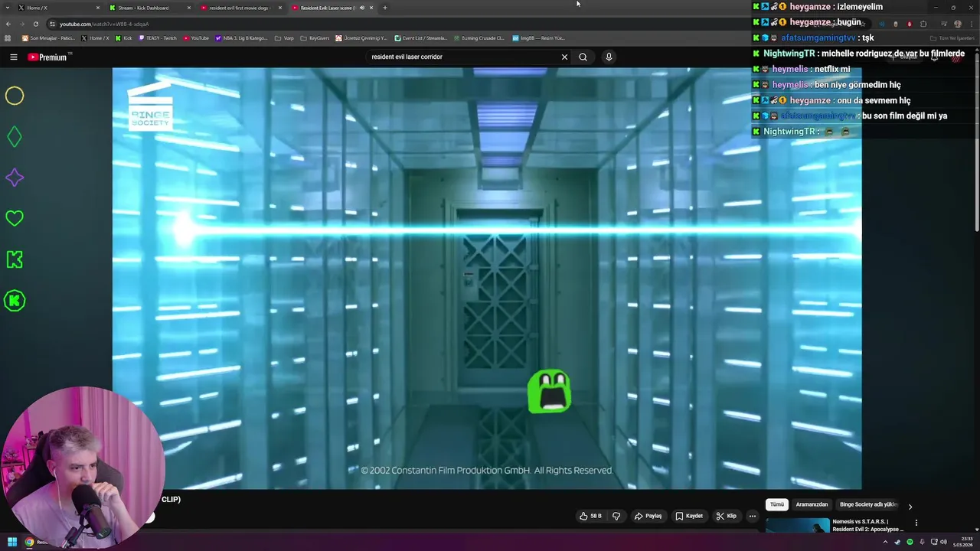This screenshot has width=980, height=551.
Task: Click the green diamond overlay icon
Action: (x=15, y=137)
